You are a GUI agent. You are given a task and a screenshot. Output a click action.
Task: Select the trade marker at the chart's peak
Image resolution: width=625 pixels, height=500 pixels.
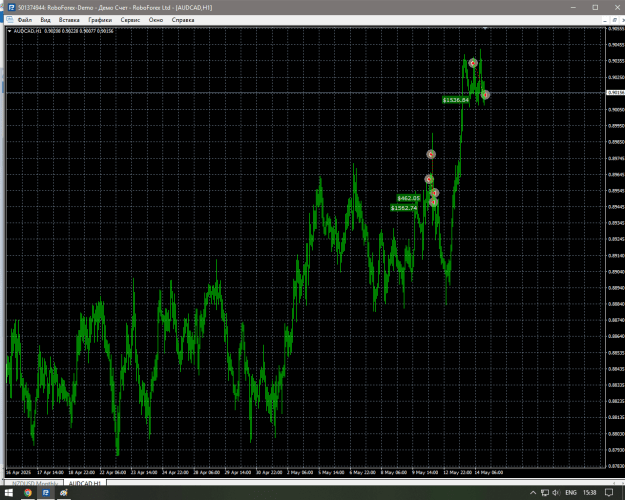click(x=473, y=63)
